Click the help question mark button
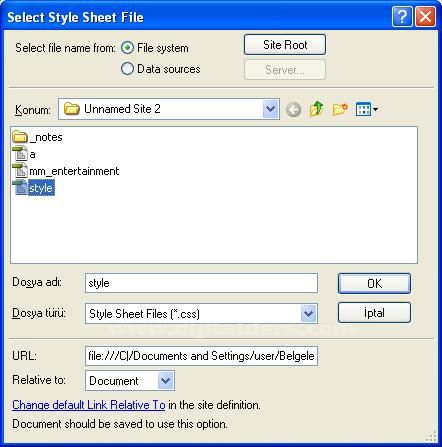This screenshot has width=442, height=447. click(x=402, y=16)
